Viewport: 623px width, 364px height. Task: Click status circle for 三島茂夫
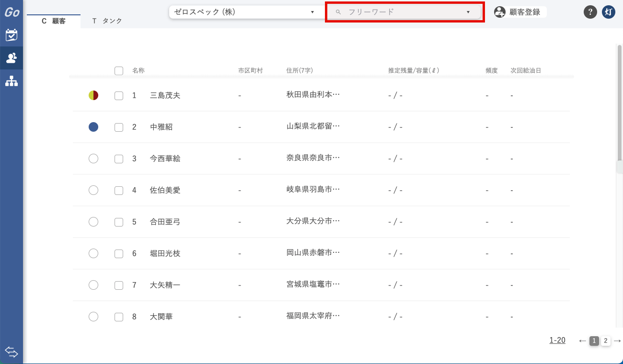(93, 95)
